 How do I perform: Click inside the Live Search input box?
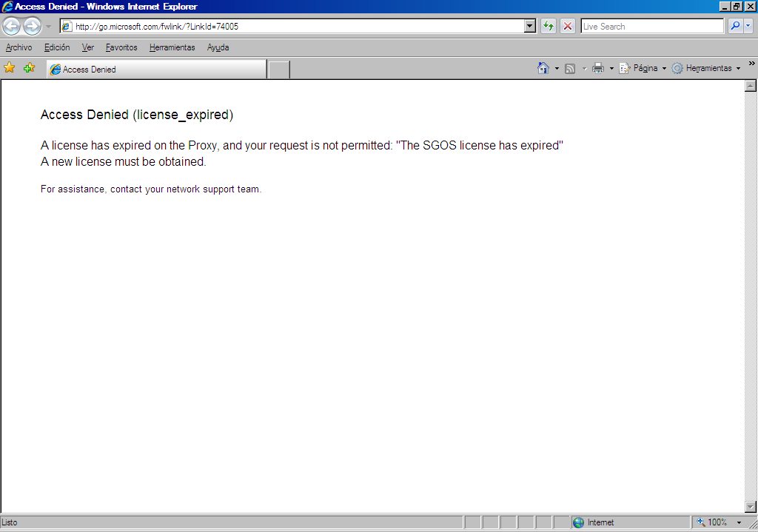pyautogui.click(x=651, y=27)
